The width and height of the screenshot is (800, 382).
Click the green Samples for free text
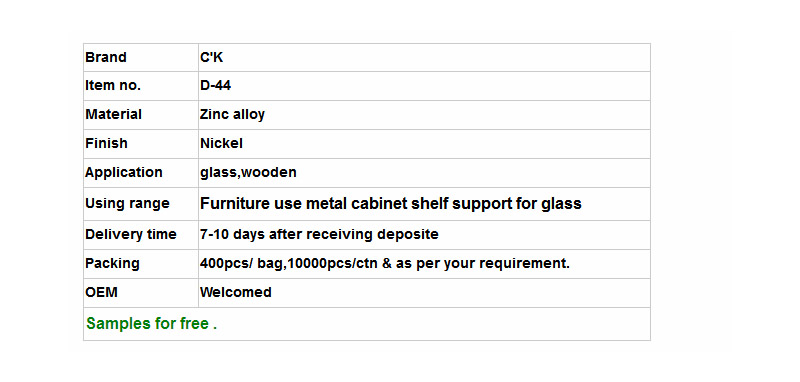coord(152,324)
